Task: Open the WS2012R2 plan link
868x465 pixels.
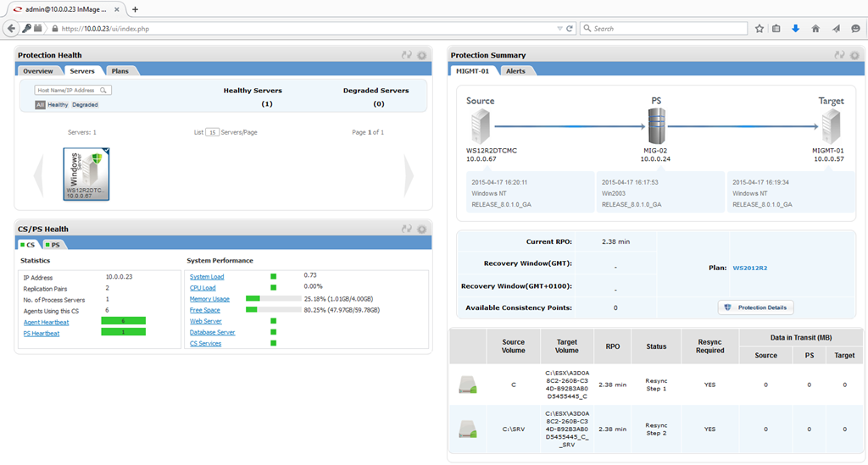Action: [749, 268]
